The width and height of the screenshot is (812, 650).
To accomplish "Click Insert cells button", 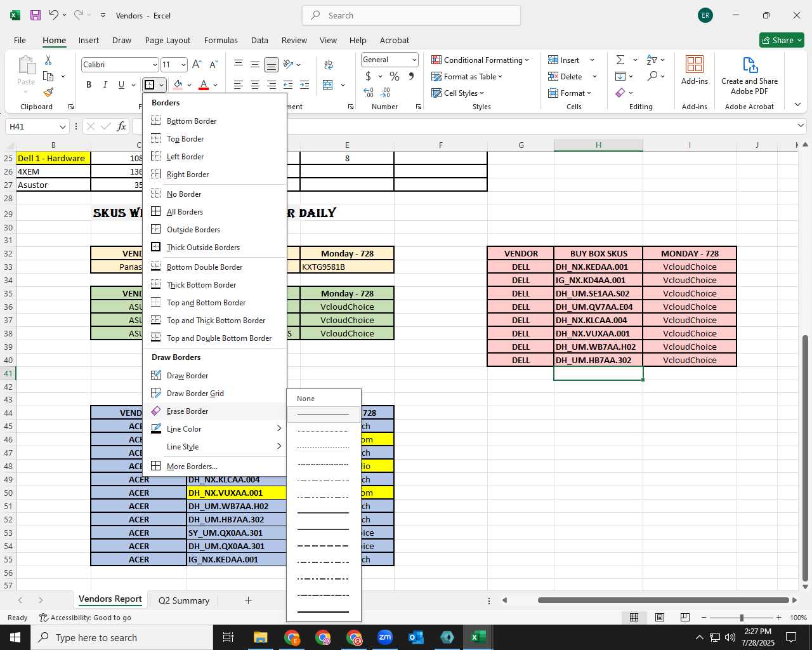I will click(x=565, y=60).
